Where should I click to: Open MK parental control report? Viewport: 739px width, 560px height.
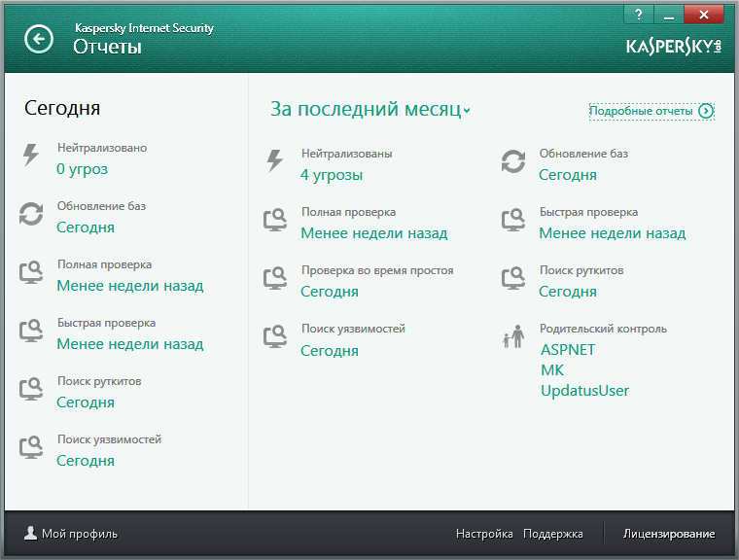coord(552,370)
